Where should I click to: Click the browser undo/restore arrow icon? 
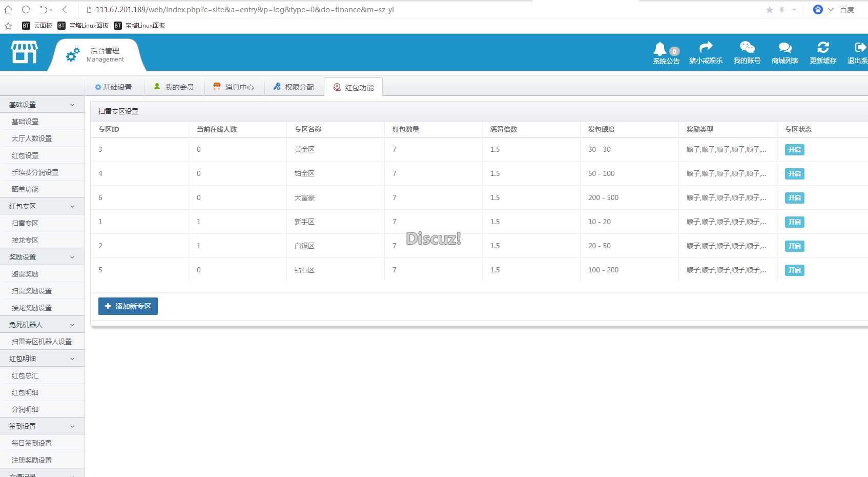click(x=44, y=9)
